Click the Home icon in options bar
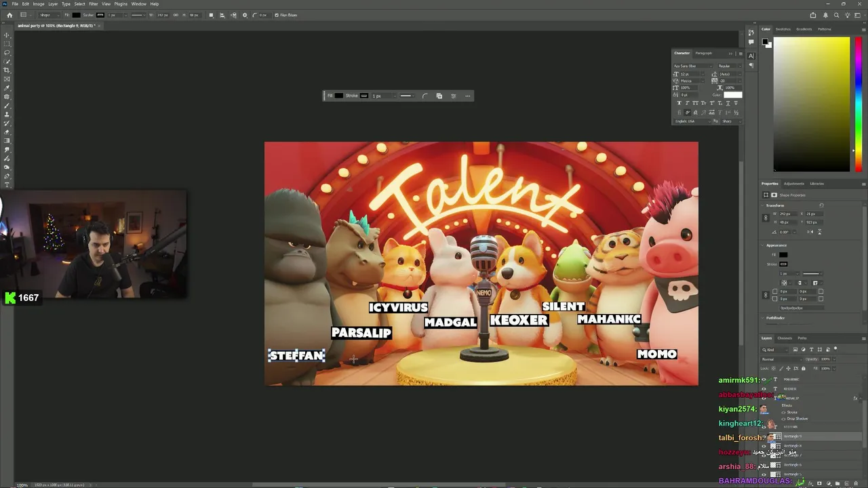The width and height of the screenshot is (868, 488). (x=9, y=15)
